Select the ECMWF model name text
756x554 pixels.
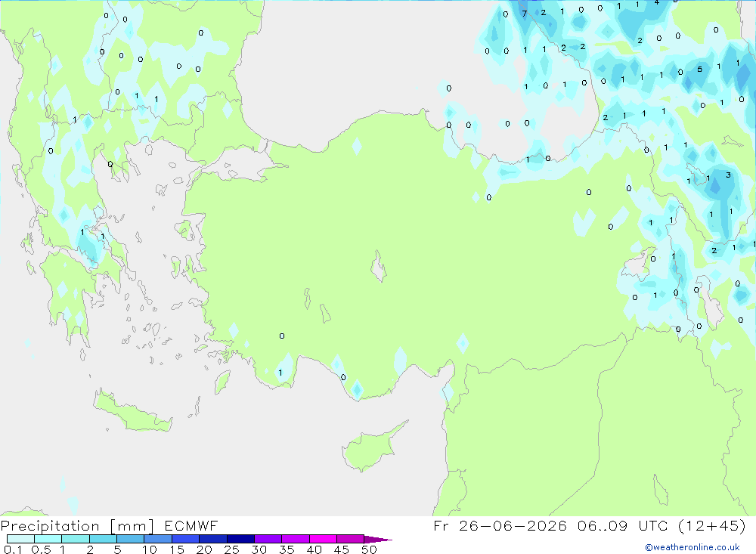(x=191, y=525)
